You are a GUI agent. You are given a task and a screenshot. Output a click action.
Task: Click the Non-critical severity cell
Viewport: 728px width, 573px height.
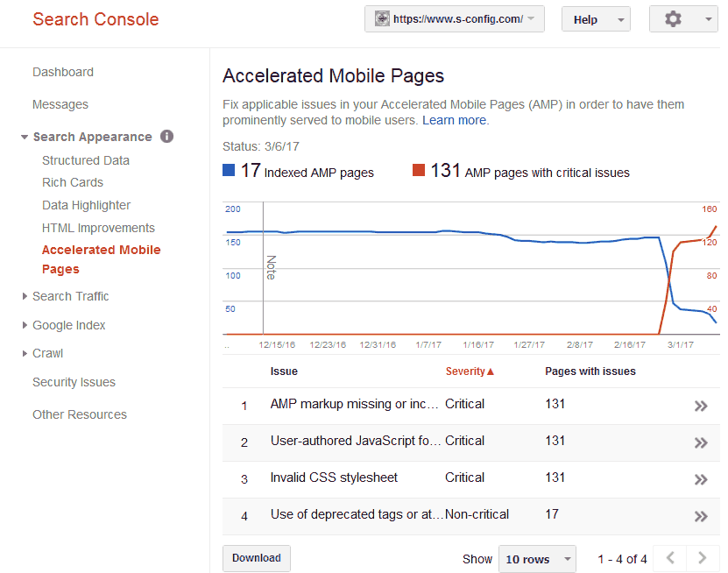point(477,514)
